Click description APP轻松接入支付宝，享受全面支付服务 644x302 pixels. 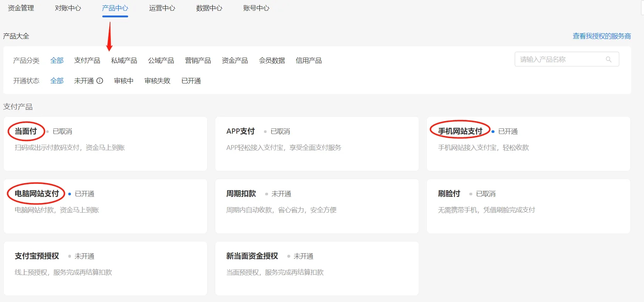tap(284, 148)
